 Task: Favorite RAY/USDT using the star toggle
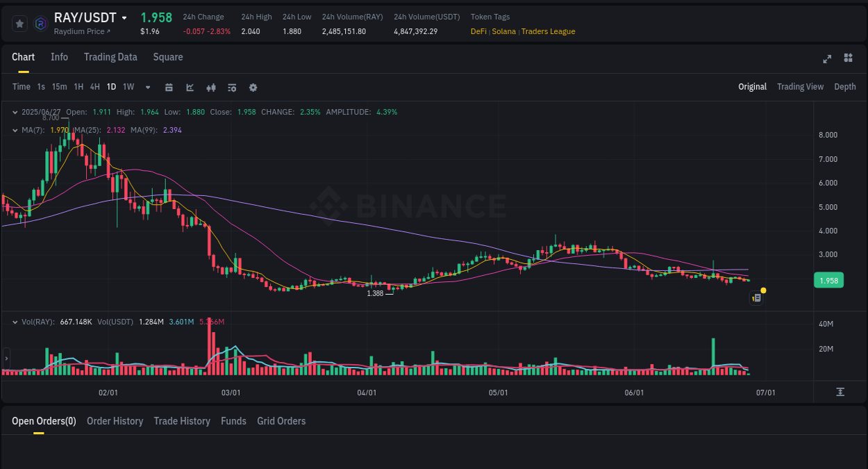tap(19, 23)
